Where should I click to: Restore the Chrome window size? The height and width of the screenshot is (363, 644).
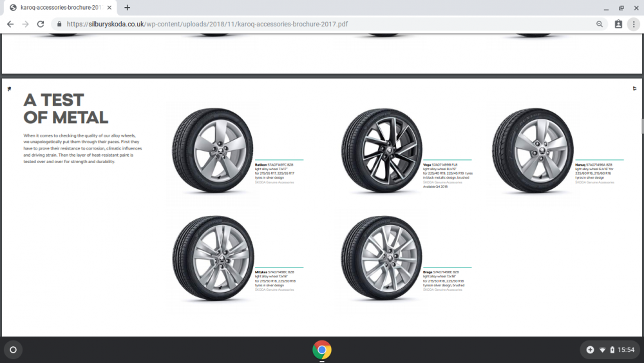point(621,8)
